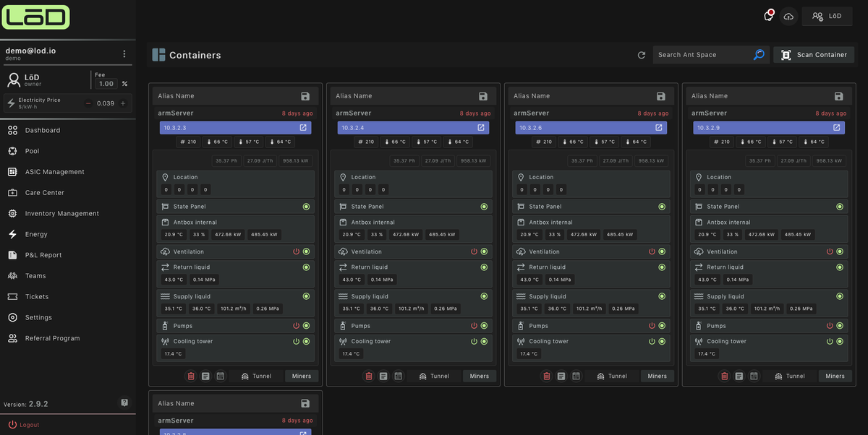Open notes icon for container 10.3.2.6
Image resolution: width=868 pixels, height=435 pixels.
(x=561, y=376)
